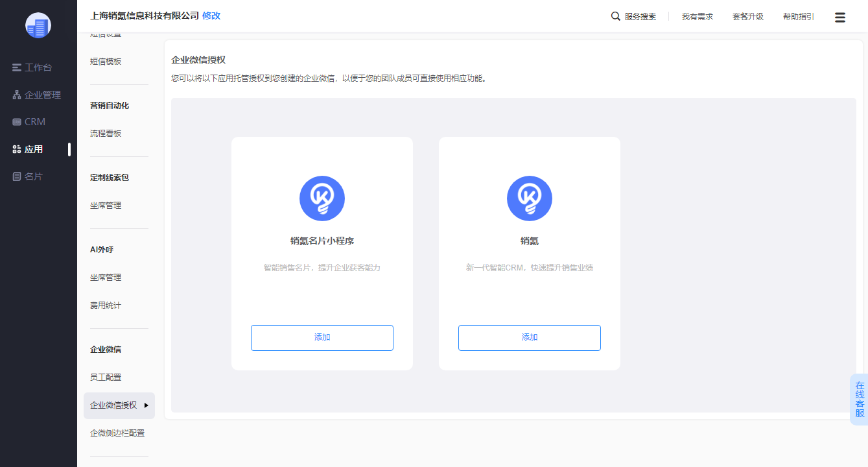The width and height of the screenshot is (868, 467).
Task: Open 套餐升级 in top bar
Action: (748, 17)
